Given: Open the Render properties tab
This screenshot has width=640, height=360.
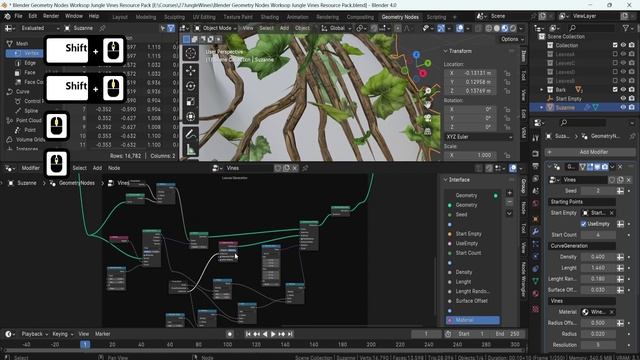Looking at the screenshot, I should (536, 153).
